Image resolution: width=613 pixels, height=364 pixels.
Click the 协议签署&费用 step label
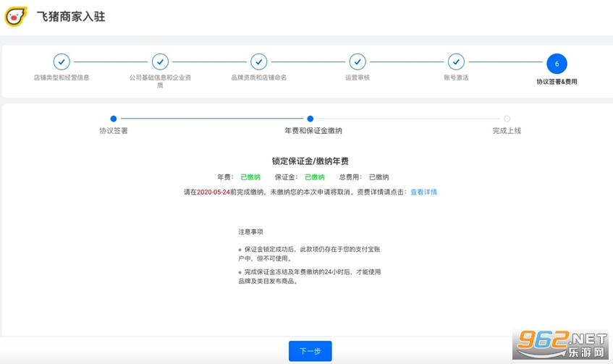tap(557, 82)
